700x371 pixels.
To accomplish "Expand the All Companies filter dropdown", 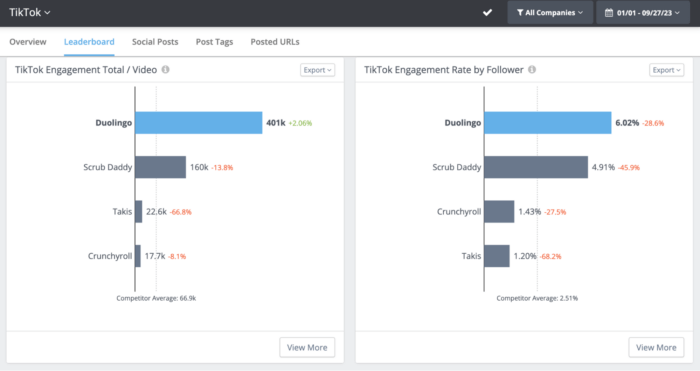I will coord(550,13).
